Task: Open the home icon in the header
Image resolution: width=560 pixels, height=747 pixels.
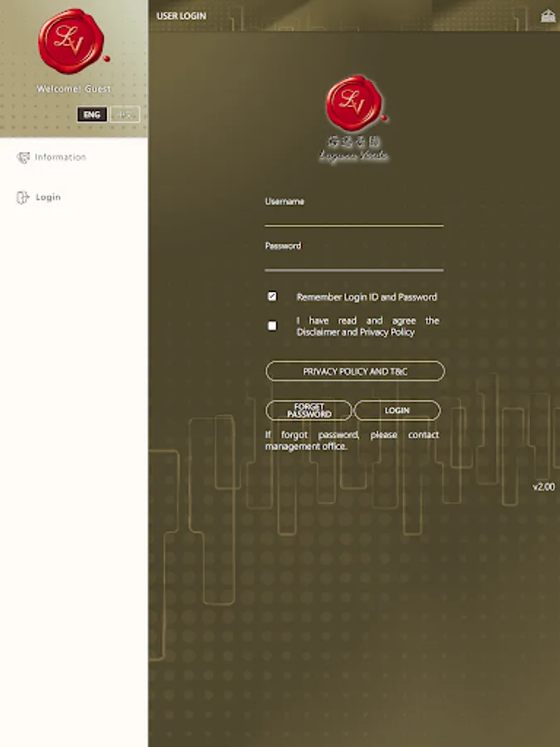Action: tap(548, 17)
